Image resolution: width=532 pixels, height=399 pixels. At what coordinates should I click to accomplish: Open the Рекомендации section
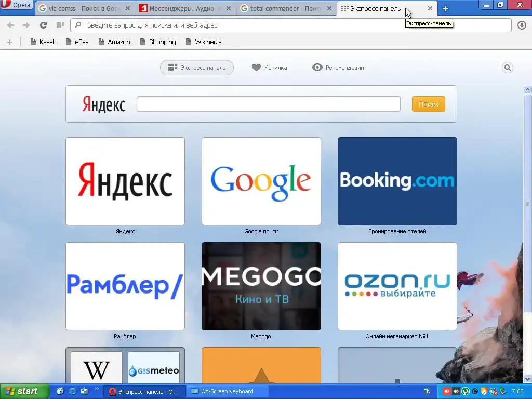pos(338,68)
